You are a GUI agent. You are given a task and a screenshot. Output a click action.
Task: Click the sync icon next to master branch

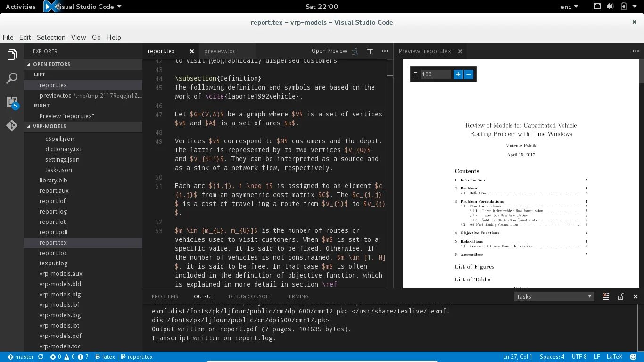41,357
